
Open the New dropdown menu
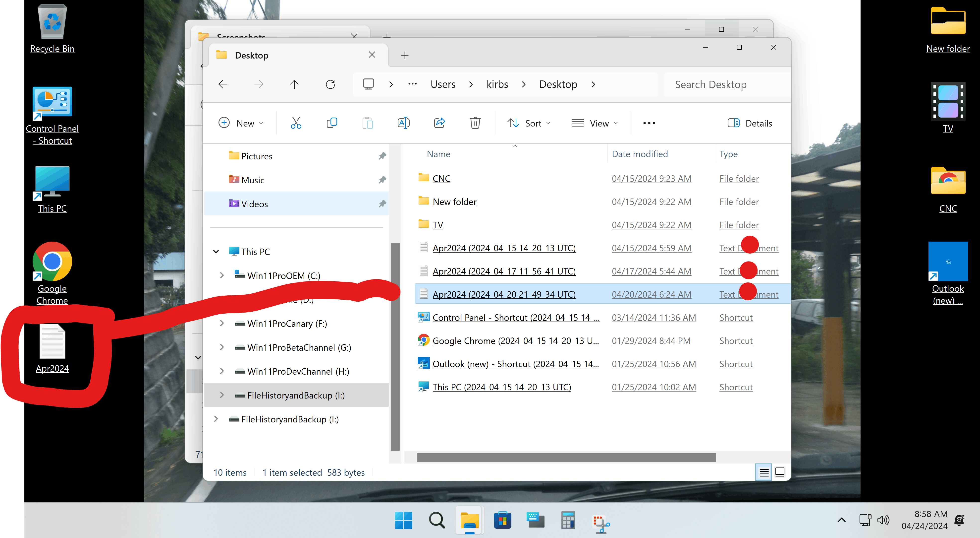coord(241,123)
